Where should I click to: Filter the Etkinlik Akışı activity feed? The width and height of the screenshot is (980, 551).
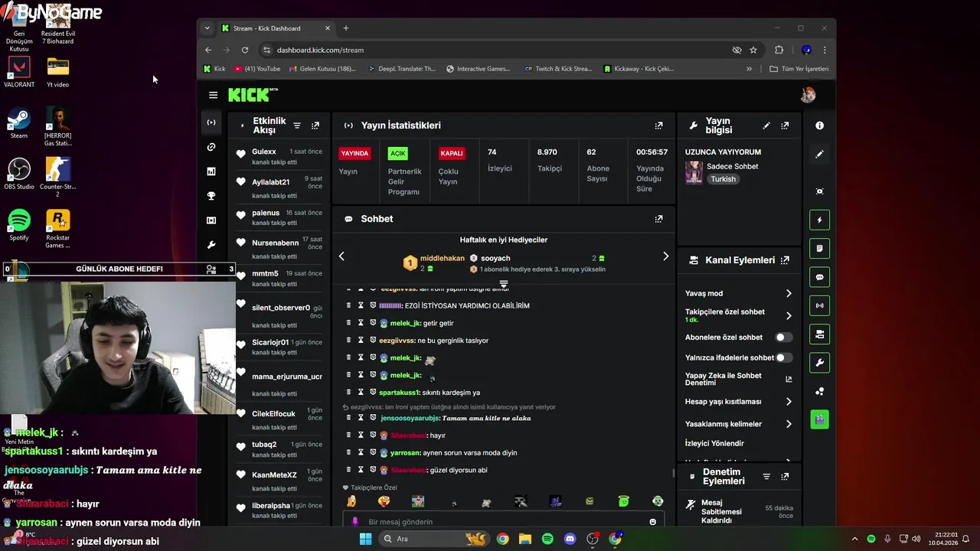point(297,126)
